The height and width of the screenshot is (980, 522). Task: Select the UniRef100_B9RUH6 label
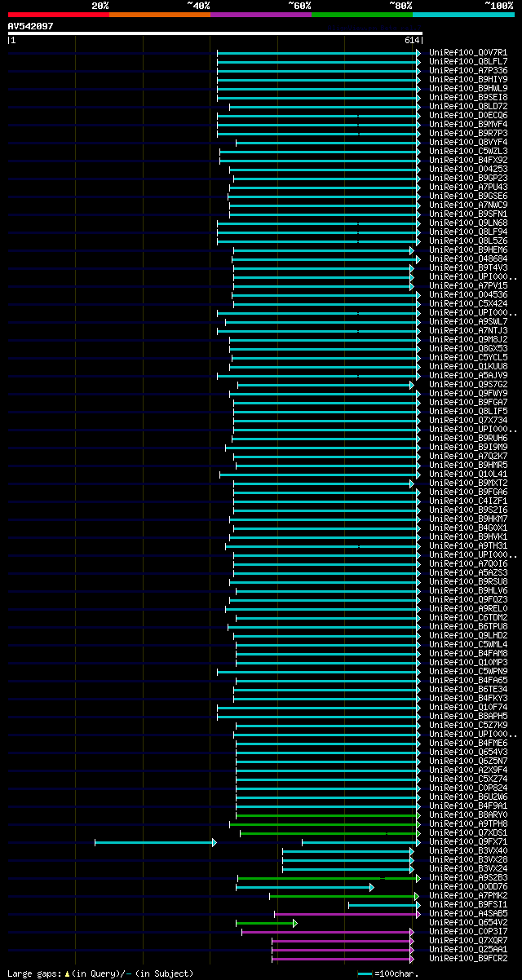468,438
